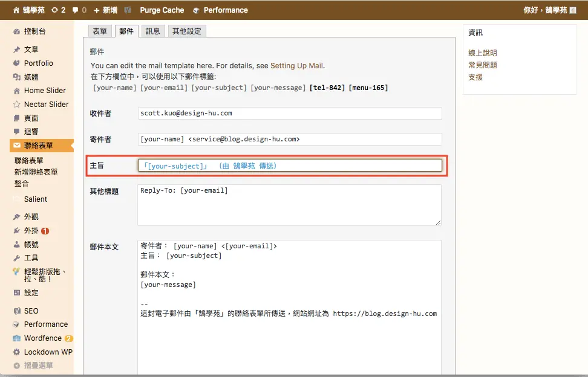Click the Nectar Slider star icon
This screenshot has width=588, height=377.
[16, 104]
